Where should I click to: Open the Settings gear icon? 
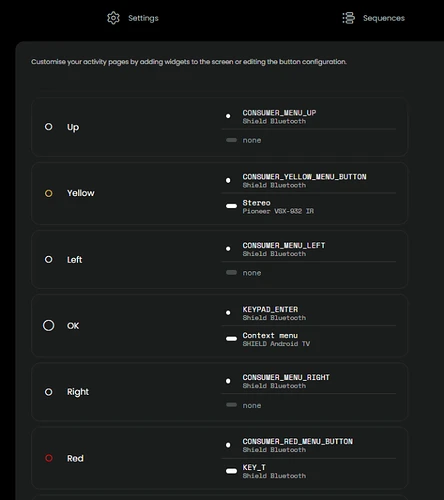pyautogui.click(x=113, y=18)
